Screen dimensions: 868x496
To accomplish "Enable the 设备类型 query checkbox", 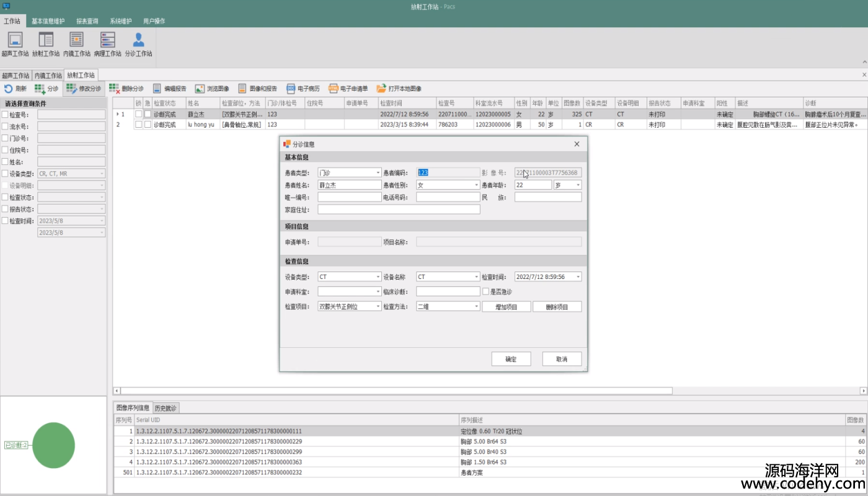I will tap(5, 174).
